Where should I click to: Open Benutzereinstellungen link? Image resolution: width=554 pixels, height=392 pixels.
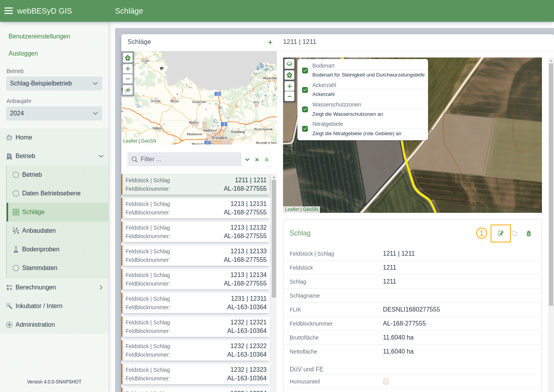point(39,37)
